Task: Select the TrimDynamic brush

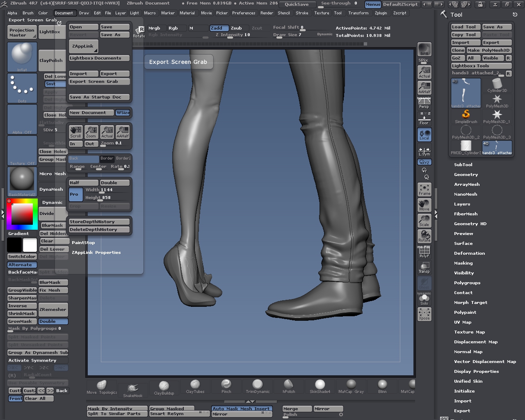Action: [258, 386]
